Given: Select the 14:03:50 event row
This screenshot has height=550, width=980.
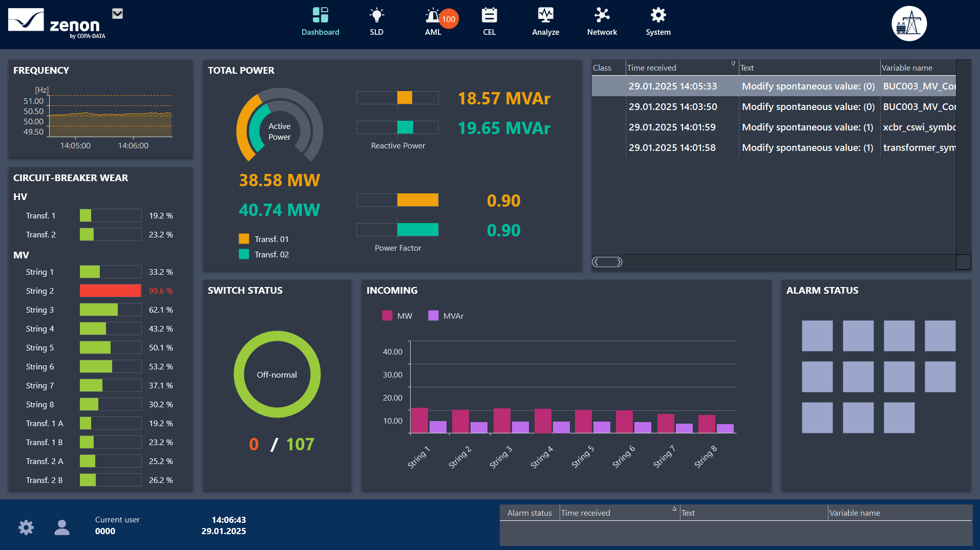Looking at the screenshot, I should (x=774, y=106).
